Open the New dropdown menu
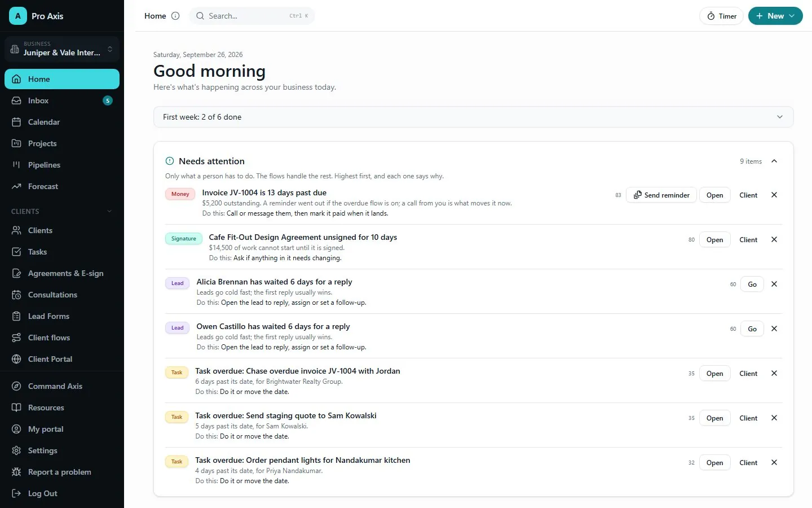Image resolution: width=812 pixels, height=508 pixels. tap(775, 16)
